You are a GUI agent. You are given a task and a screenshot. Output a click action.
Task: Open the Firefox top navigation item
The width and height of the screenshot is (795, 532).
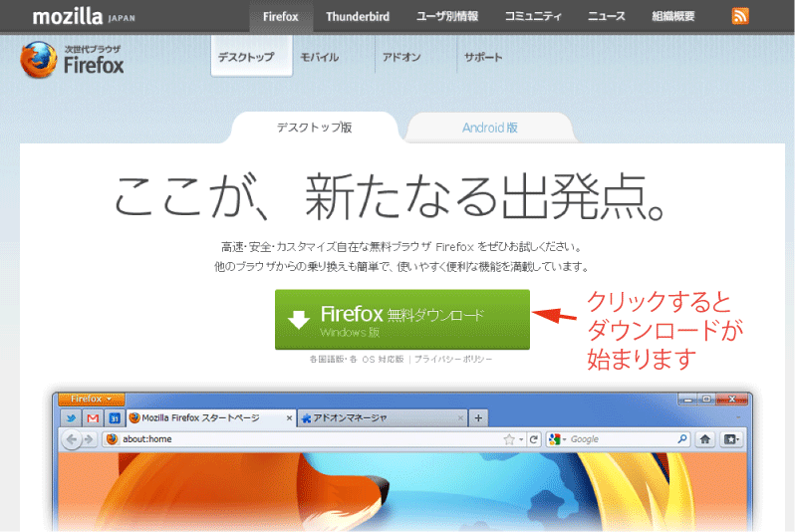pos(280,17)
